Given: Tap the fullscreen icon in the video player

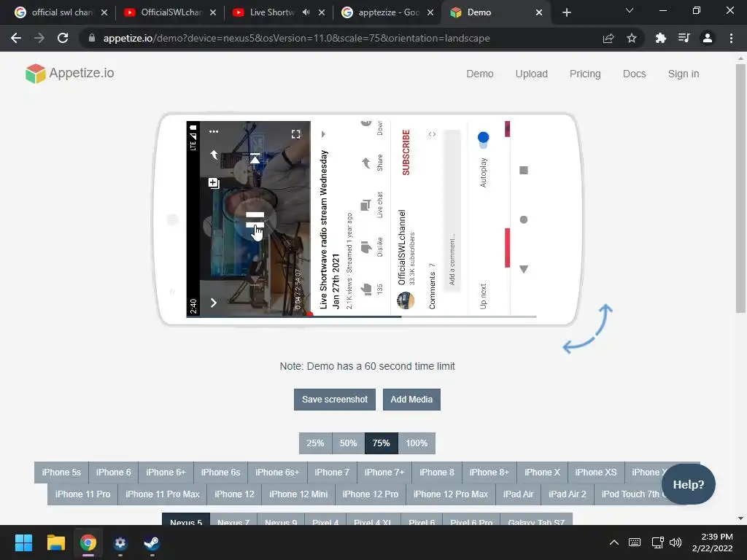Looking at the screenshot, I should (296, 134).
